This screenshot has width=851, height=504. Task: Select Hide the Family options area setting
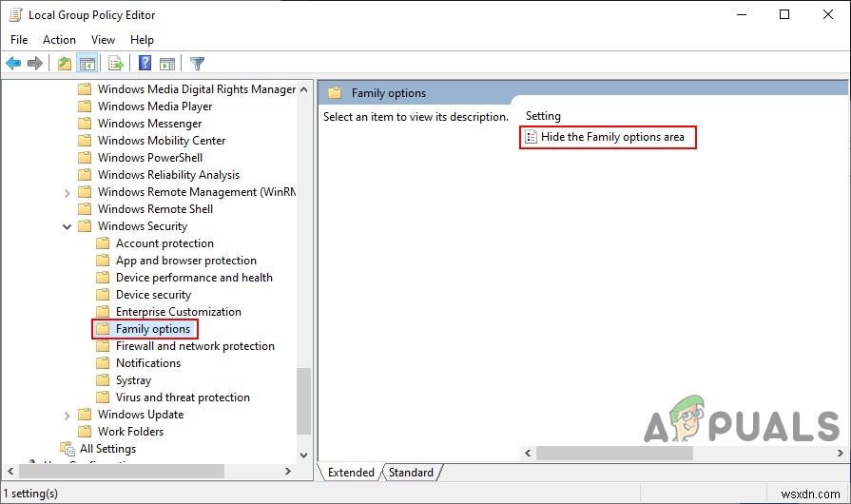tap(612, 137)
